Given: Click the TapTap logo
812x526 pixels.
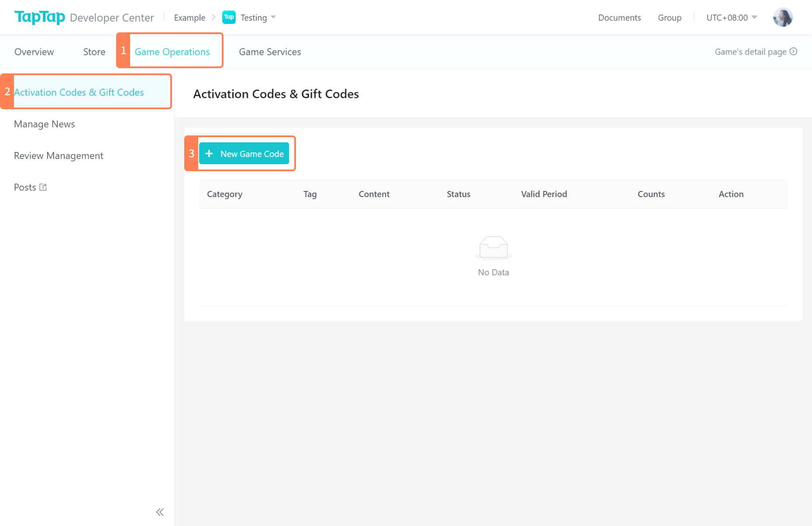Looking at the screenshot, I should 40,17.
